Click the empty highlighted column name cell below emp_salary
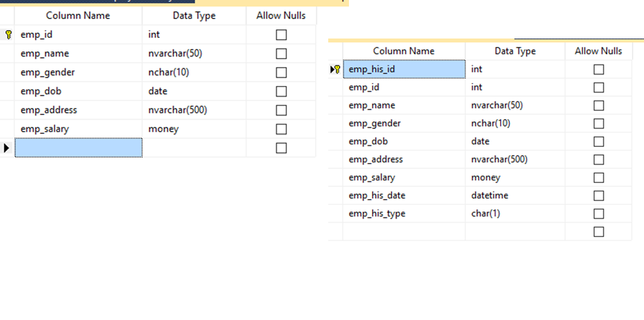Screen dimensions: 644x320 pos(78,148)
